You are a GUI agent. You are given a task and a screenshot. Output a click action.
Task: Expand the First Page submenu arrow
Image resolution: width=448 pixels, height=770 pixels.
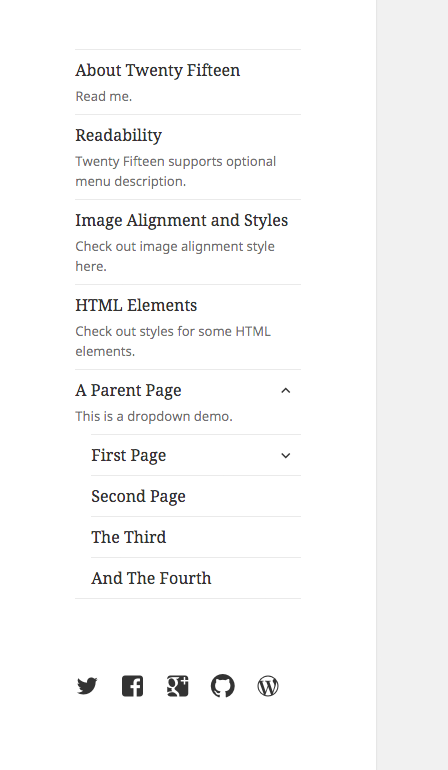point(285,456)
